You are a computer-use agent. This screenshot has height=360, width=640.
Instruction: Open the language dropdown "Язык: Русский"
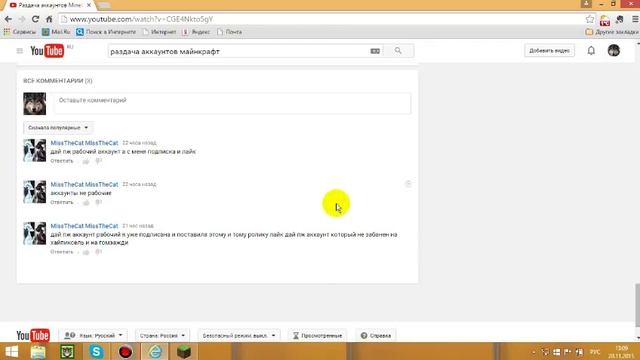(x=93, y=336)
